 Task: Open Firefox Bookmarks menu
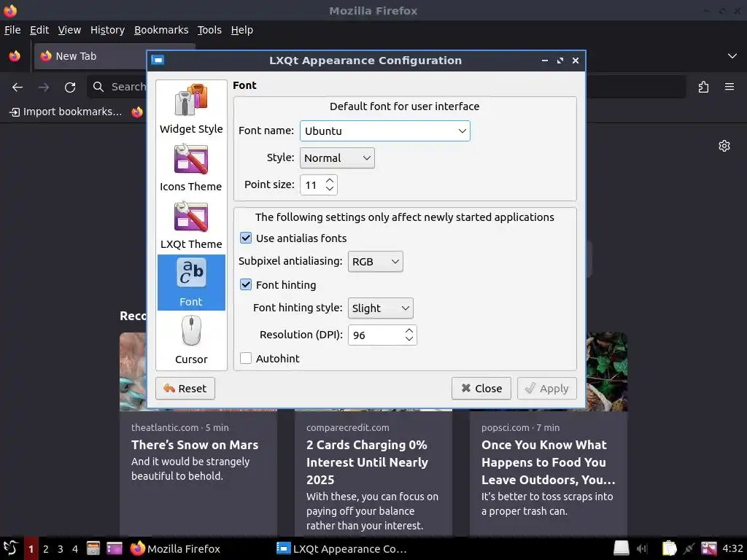click(x=161, y=30)
